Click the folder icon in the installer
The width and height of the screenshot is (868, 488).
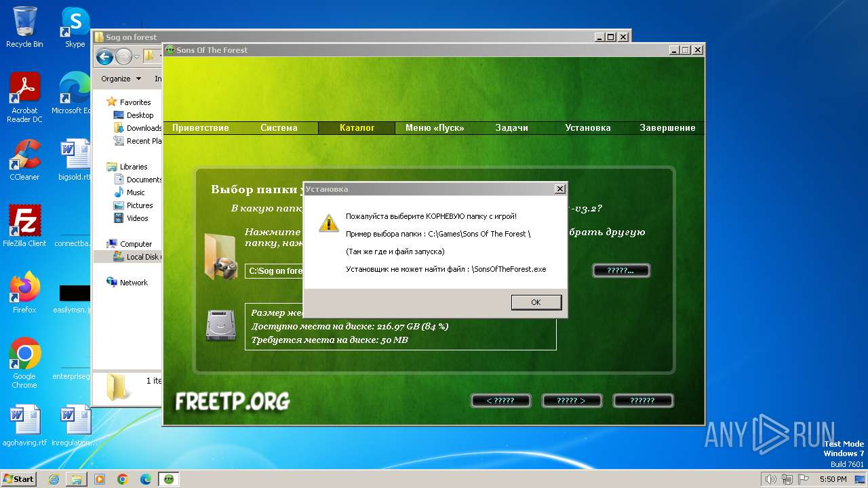coord(220,256)
